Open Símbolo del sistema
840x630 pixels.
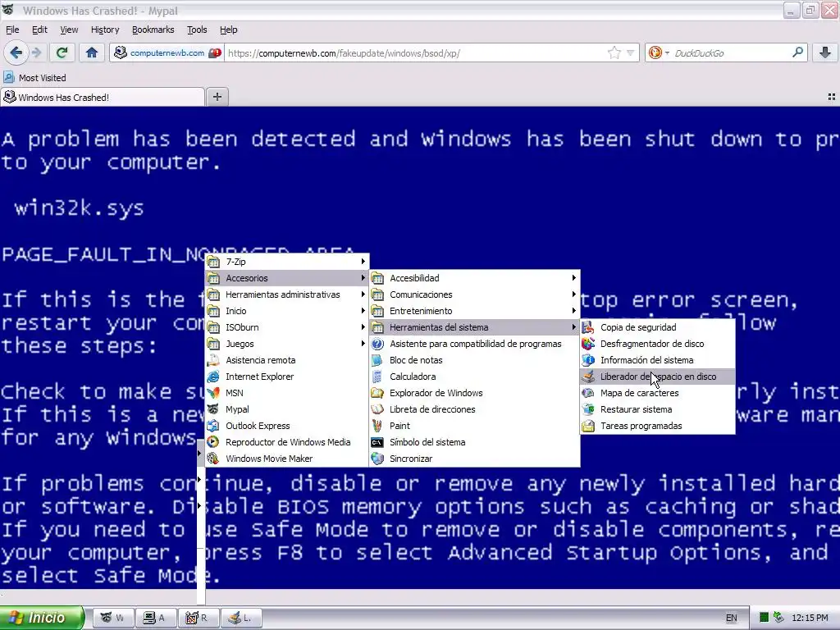[x=475, y=442]
